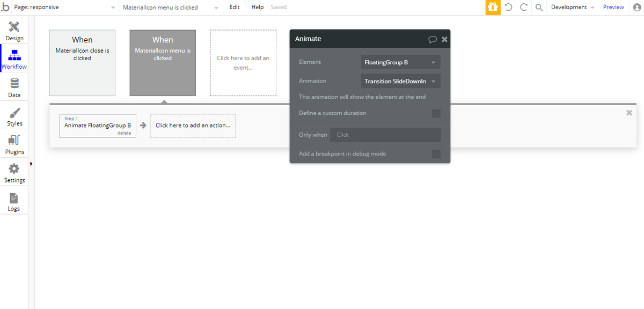
Task: Open the Data tab icon
Action: click(14, 84)
